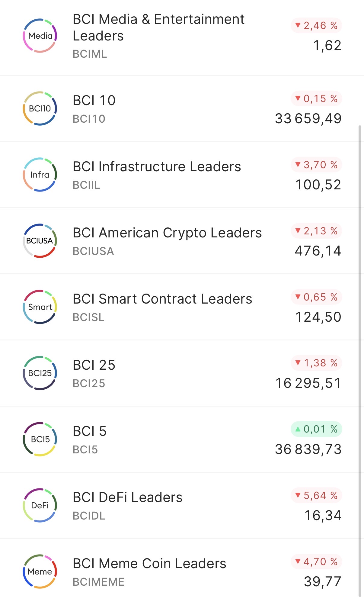364x602 pixels.
Task: Tap the BCI25 circular logo icon
Action: (40, 373)
